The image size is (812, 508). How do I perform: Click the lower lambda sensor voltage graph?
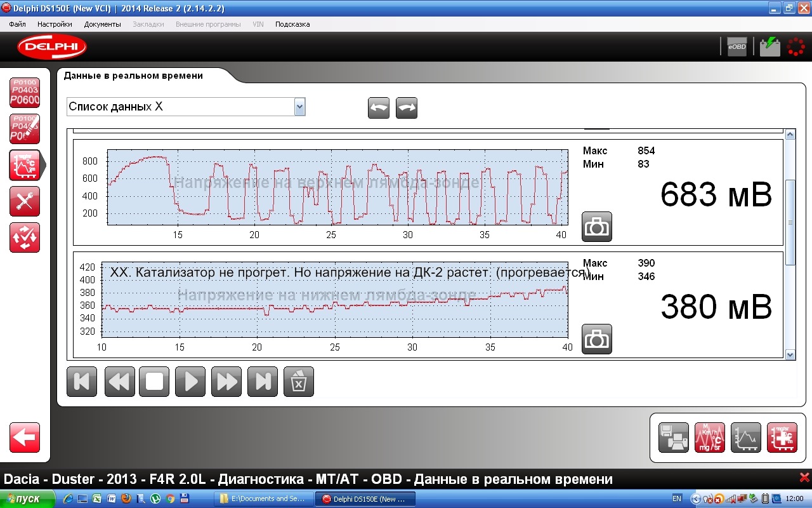click(x=334, y=299)
